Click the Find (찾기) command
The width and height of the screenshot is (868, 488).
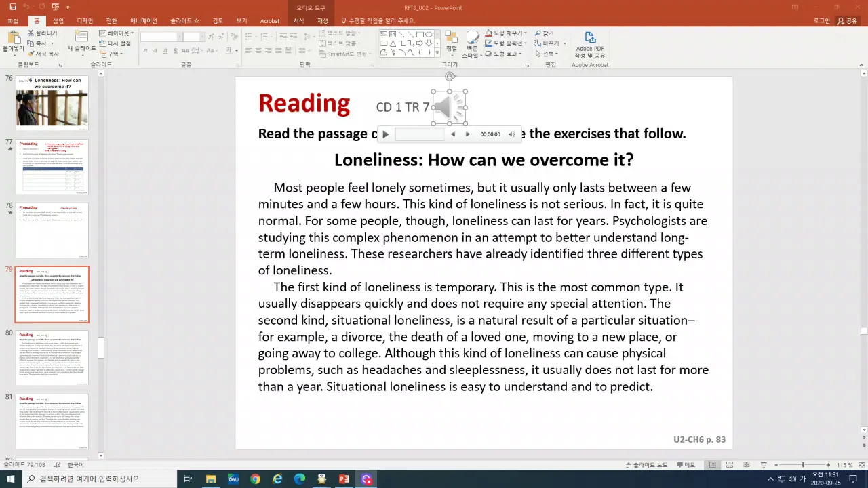point(545,33)
